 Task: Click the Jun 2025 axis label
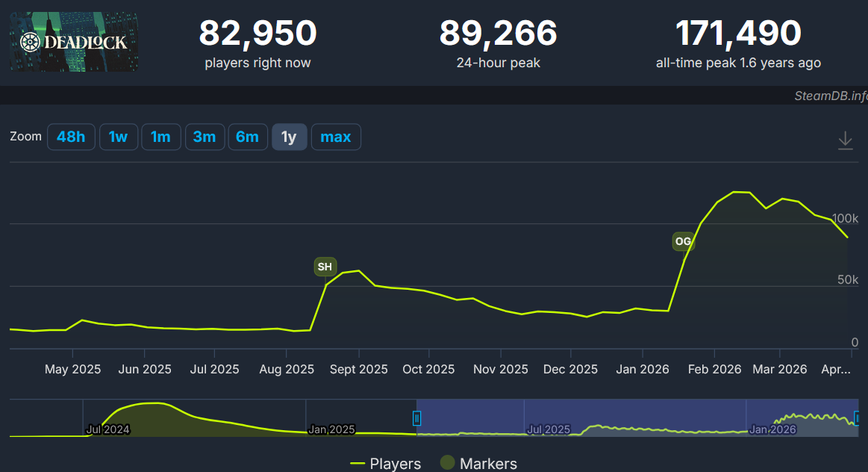145,369
